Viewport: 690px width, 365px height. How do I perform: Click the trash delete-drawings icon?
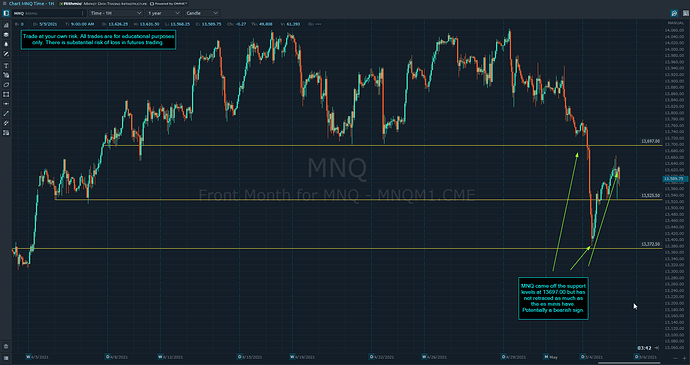(x=6, y=347)
